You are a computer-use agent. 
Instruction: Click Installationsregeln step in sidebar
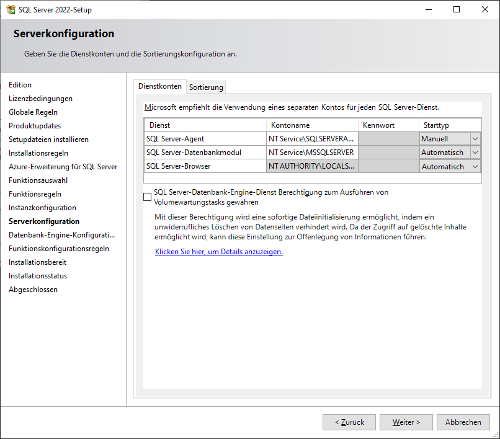[x=38, y=153]
